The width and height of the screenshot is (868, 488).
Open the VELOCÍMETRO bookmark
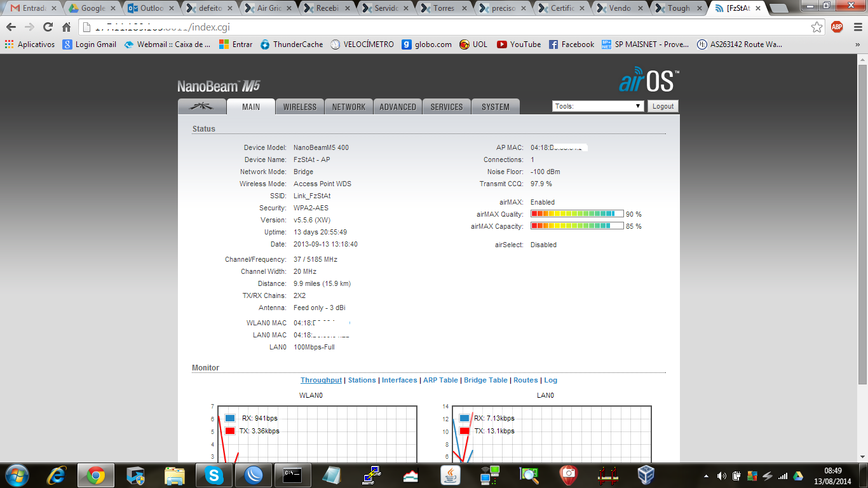[x=362, y=44]
